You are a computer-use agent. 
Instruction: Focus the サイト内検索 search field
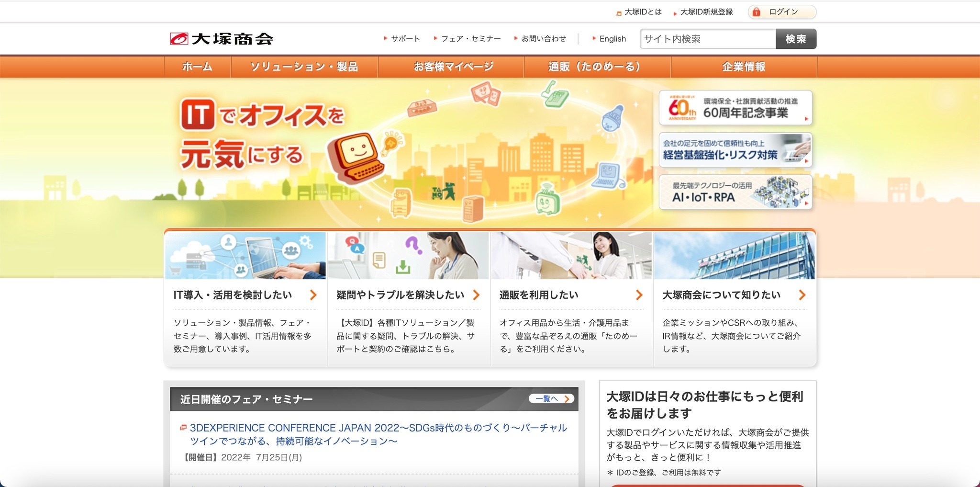pos(708,39)
